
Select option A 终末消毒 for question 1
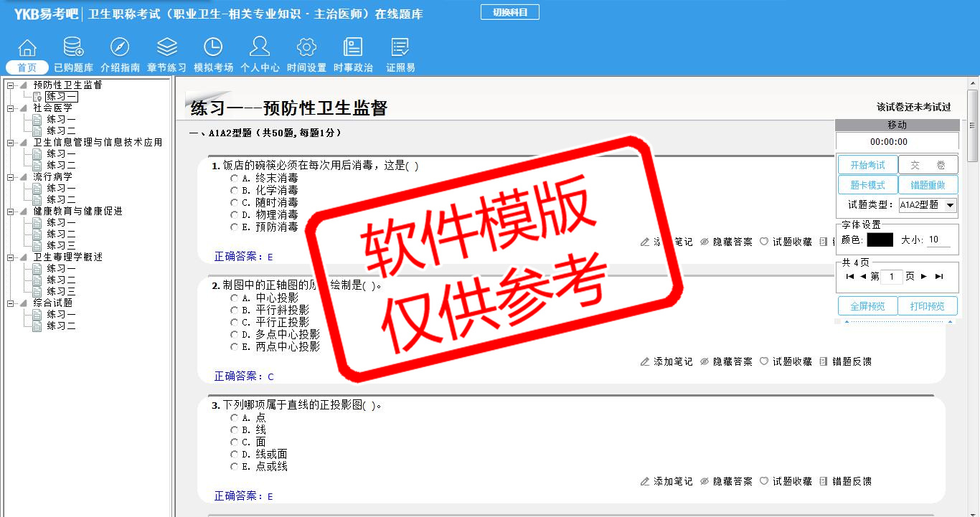pos(234,178)
